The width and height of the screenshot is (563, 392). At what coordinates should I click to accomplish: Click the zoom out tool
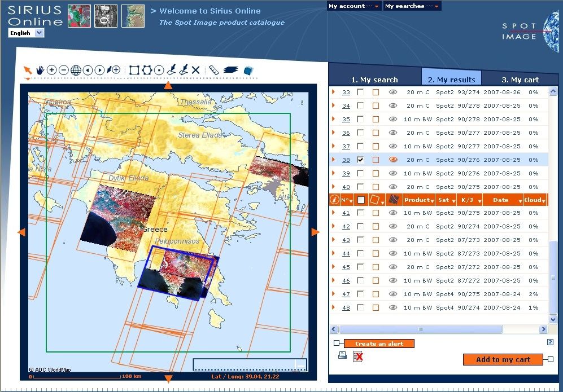pos(64,70)
